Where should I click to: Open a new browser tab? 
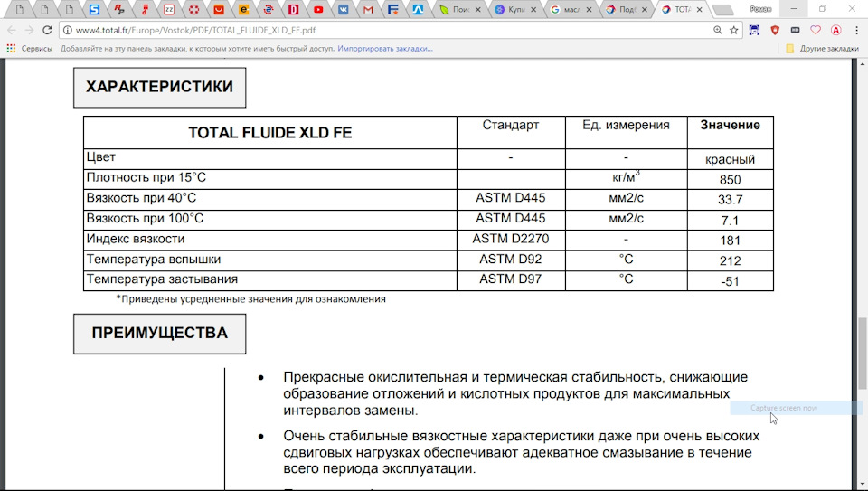[x=722, y=10]
